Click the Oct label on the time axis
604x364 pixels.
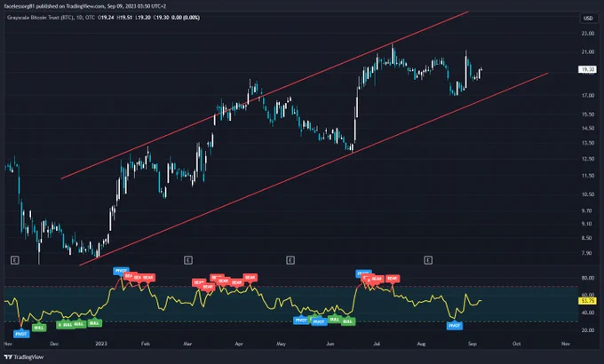pos(516,344)
